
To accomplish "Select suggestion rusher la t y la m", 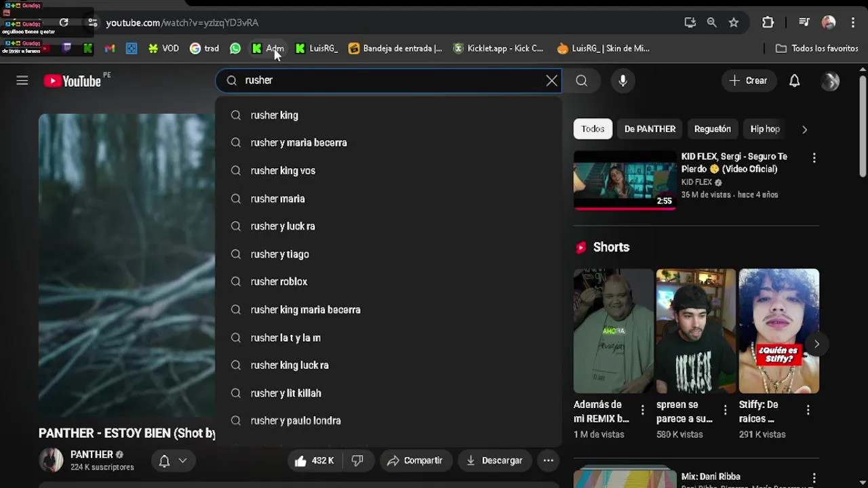I will 389,338.
